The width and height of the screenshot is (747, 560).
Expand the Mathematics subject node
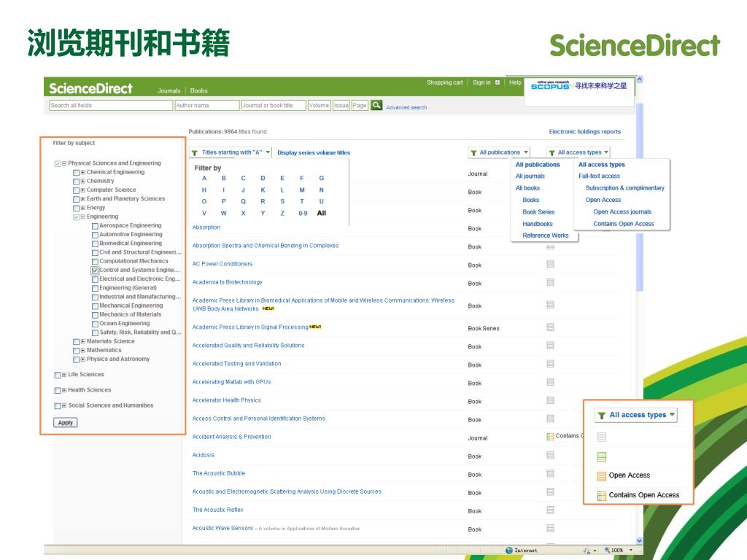tap(83, 351)
